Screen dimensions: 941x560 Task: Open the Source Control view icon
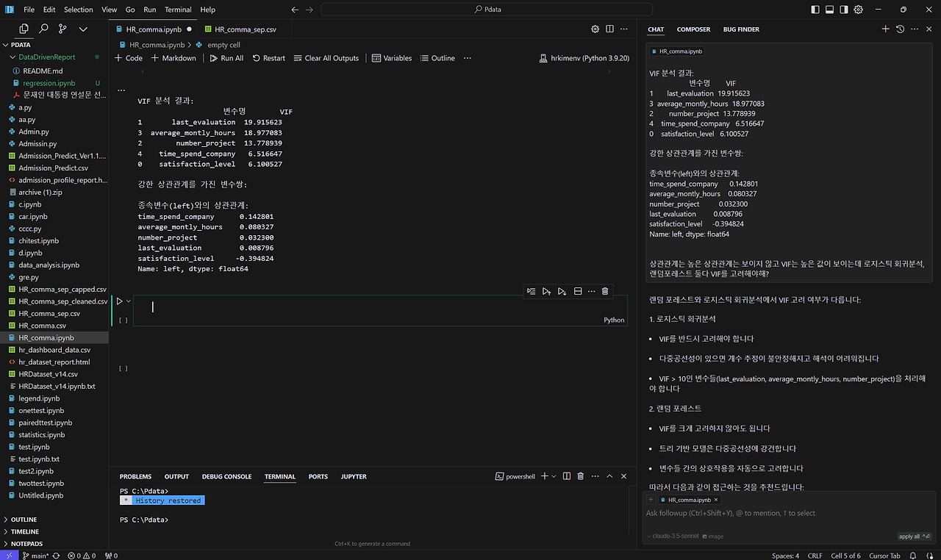coord(62,29)
